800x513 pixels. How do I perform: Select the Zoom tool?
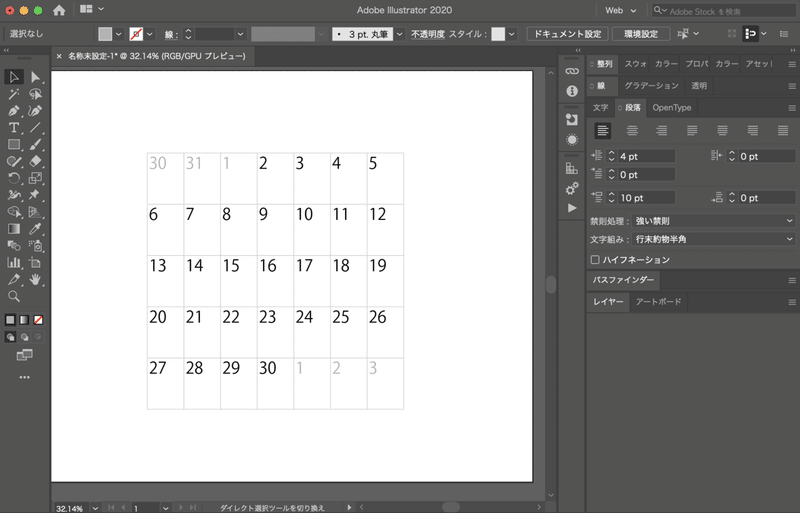[x=14, y=296]
